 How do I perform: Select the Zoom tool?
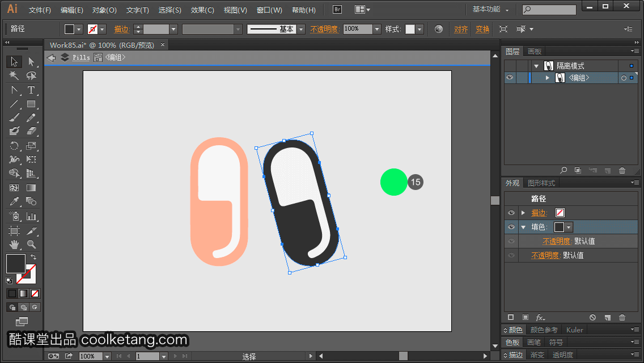[x=31, y=244]
